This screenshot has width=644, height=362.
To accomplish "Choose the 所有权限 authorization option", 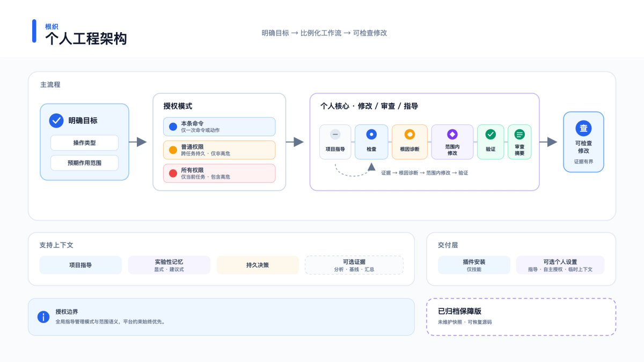I will 219,173.
